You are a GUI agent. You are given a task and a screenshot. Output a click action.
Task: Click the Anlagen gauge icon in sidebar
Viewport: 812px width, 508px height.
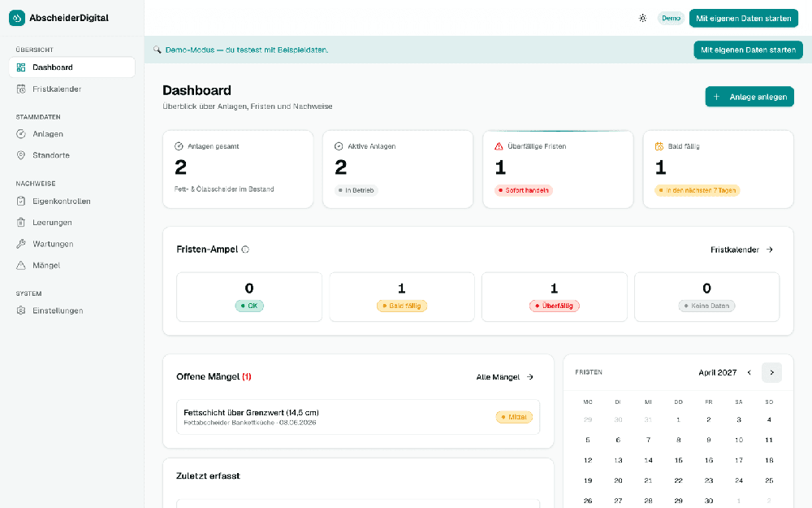click(x=21, y=134)
